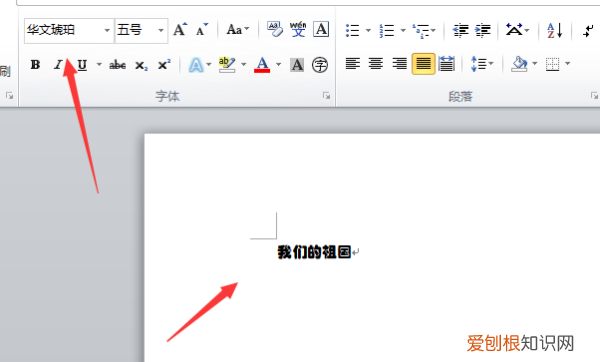This screenshot has width=600, height=362.
Task: Click the Bullets list icon
Action: pos(352,30)
